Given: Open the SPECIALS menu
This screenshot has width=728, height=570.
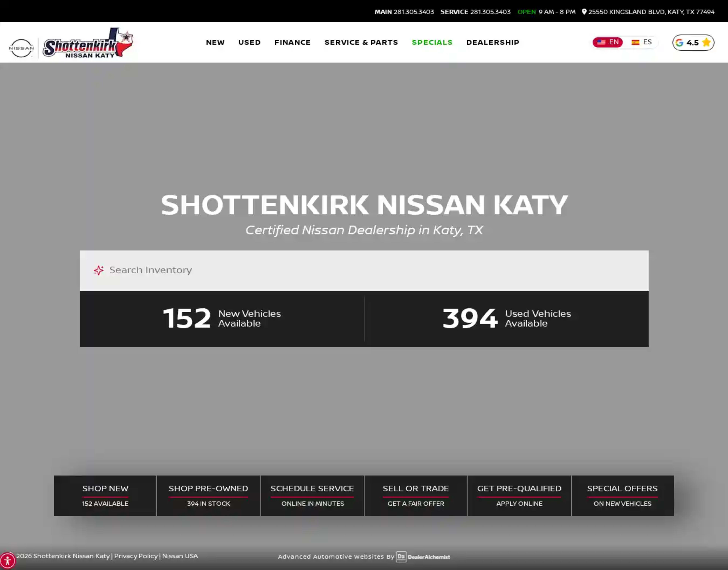Looking at the screenshot, I should point(432,42).
